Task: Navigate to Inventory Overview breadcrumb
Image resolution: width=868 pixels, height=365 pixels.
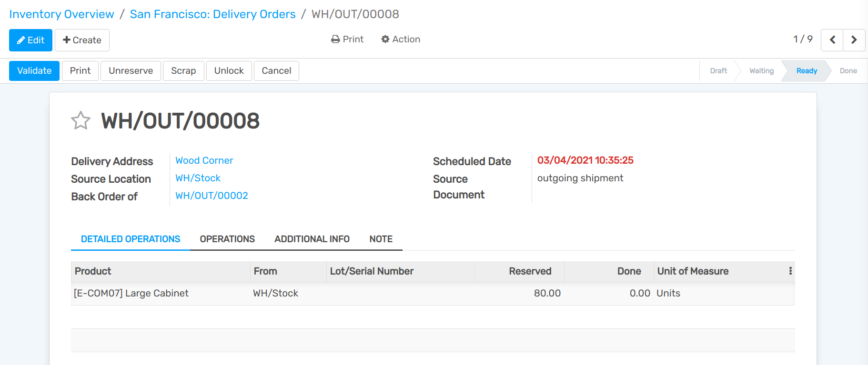Action: tap(62, 14)
